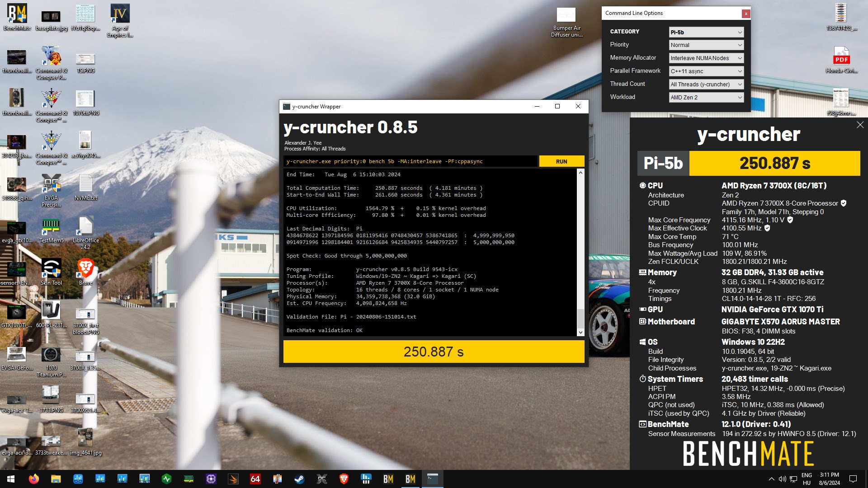Screen dimensions: 868x488
Task: Open 1070ti.PNG desktop file
Action: 85,103
